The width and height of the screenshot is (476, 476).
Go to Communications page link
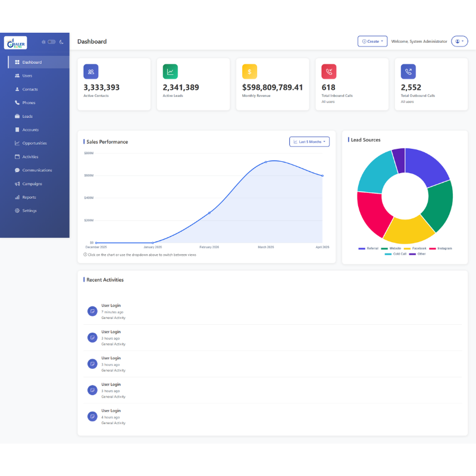coord(39,170)
